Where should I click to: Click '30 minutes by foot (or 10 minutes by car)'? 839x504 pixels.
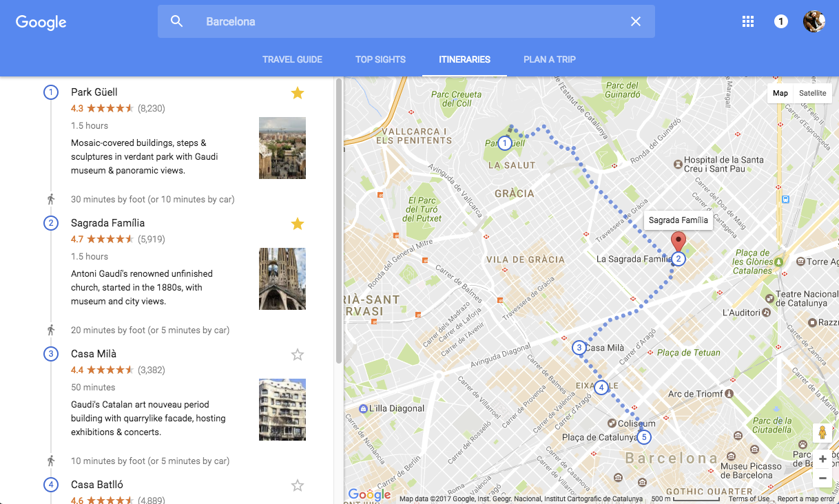click(153, 200)
